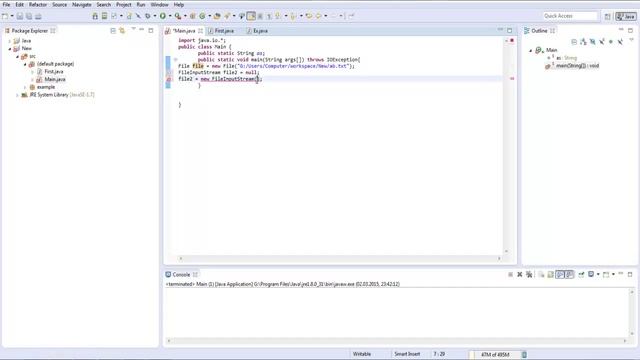Click the Run with external tools icon
The width and height of the screenshot is (640, 360).
pyautogui.click(x=178, y=16)
